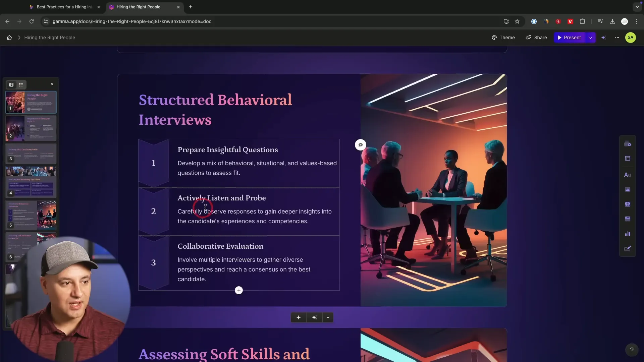The width and height of the screenshot is (644, 362).
Task: Select slide 4 thumbnail in sidebar
Action: pyautogui.click(x=31, y=182)
